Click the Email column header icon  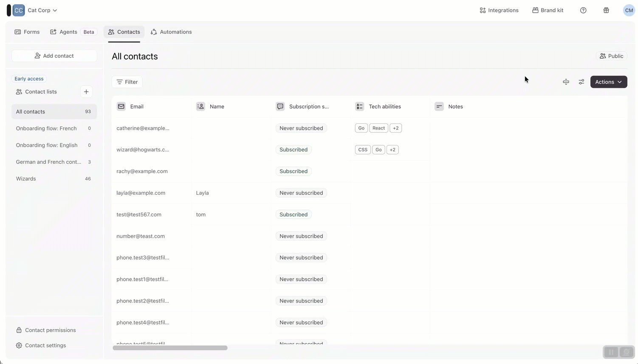tap(121, 106)
